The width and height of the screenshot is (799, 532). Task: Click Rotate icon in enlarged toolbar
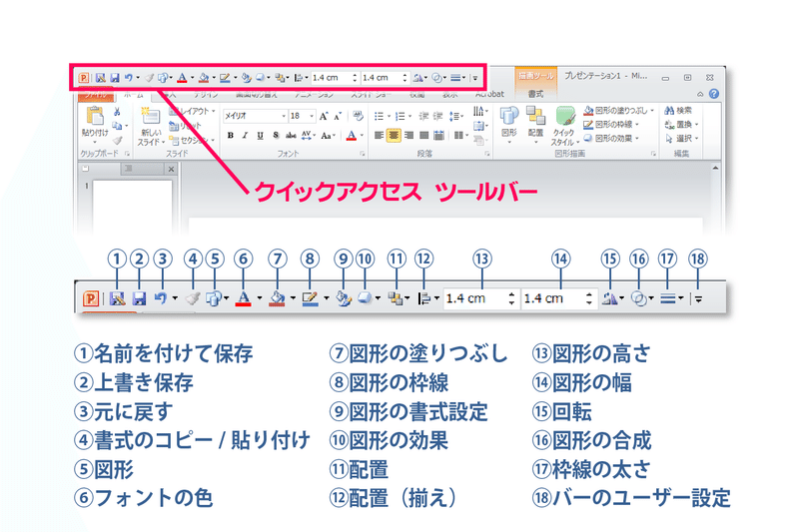click(x=609, y=298)
